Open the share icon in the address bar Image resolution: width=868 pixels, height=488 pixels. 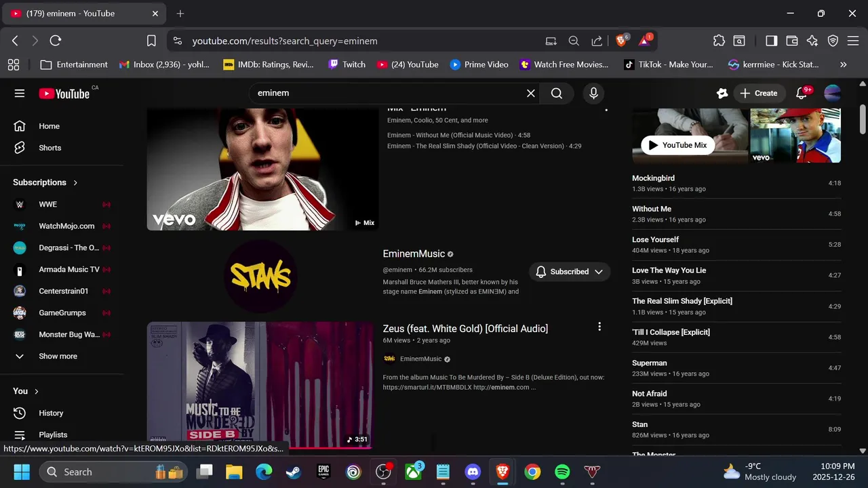coord(597,41)
